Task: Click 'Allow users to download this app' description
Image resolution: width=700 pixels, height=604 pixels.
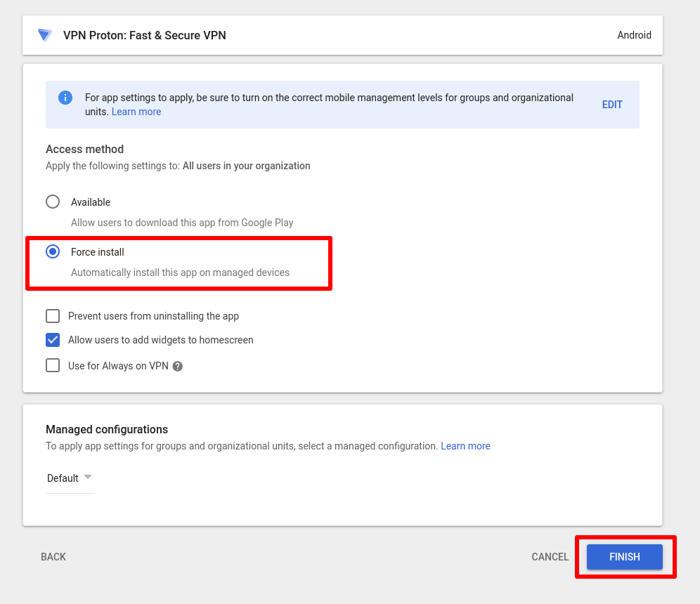Action: 182,222
